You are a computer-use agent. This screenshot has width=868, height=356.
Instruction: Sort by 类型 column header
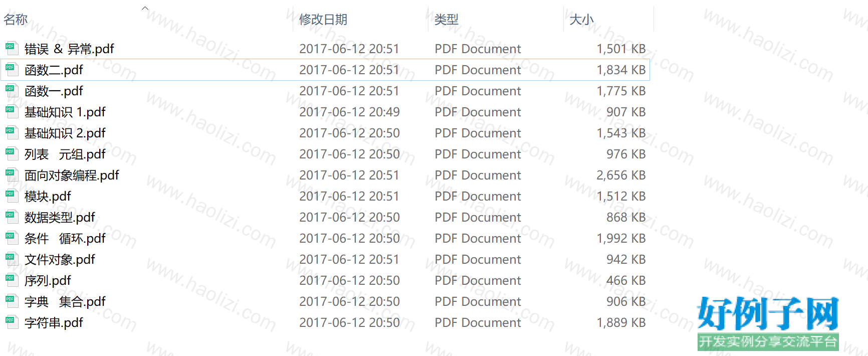447,20
